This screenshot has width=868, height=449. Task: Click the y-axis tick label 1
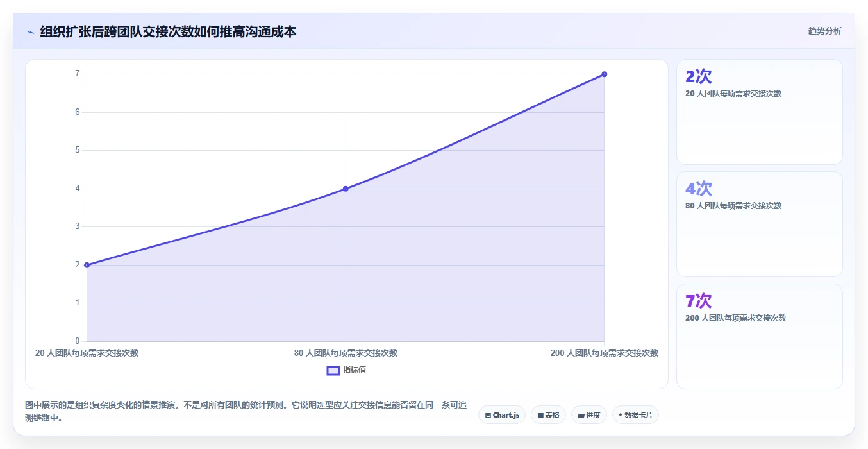pos(78,303)
